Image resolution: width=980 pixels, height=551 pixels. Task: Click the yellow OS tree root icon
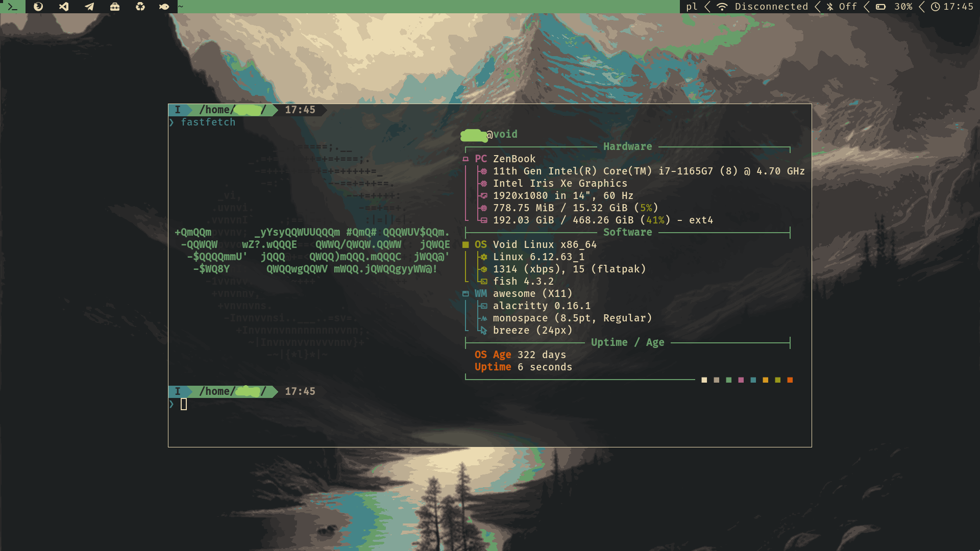(x=465, y=245)
